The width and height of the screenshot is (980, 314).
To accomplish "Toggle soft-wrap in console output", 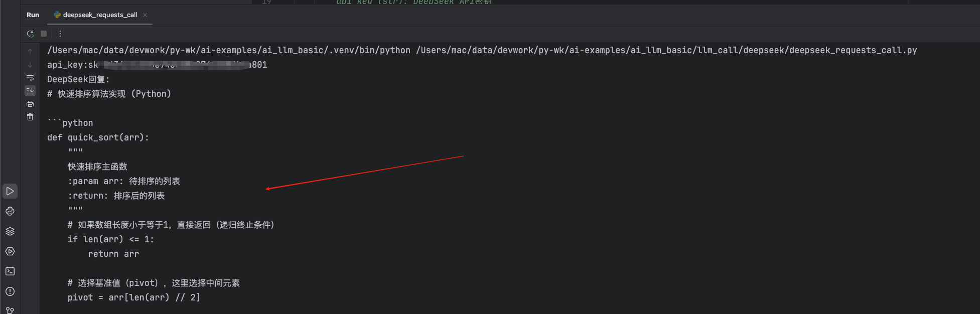I will [30, 78].
